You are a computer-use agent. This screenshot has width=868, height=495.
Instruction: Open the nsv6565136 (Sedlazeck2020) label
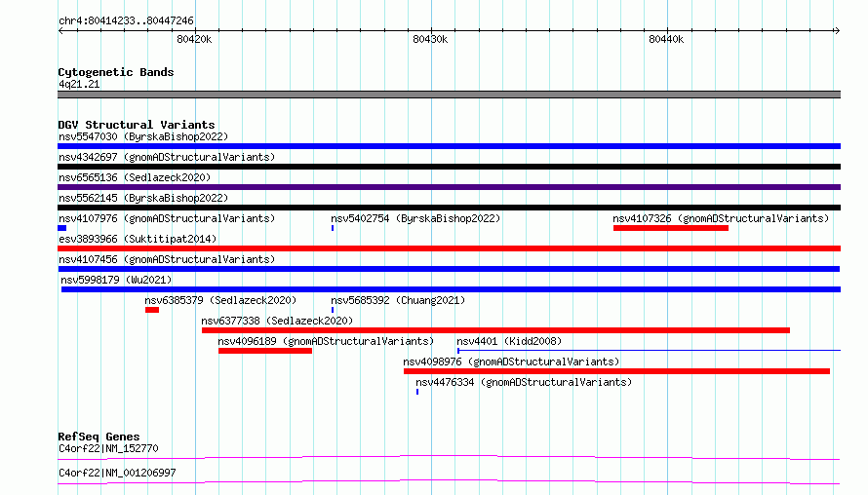click(135, 177)
